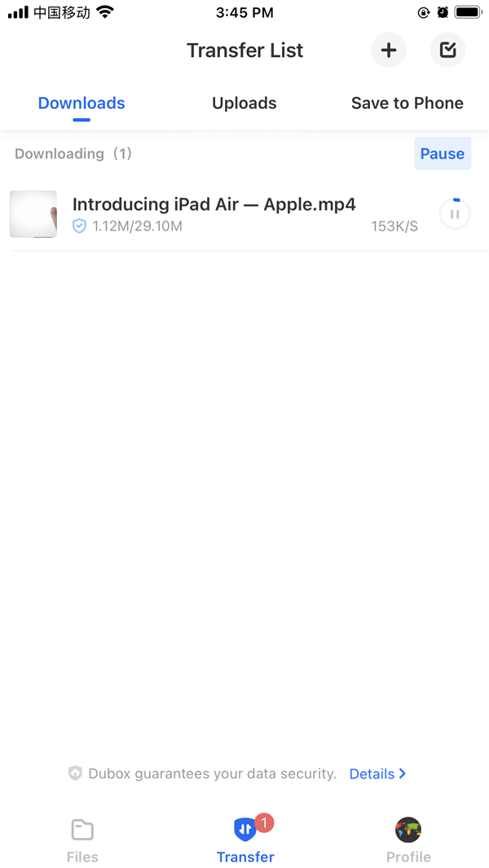The image size is (489, 868).
Task: Tap the 153K/S download speed label
Action: [x=394, y=226]
